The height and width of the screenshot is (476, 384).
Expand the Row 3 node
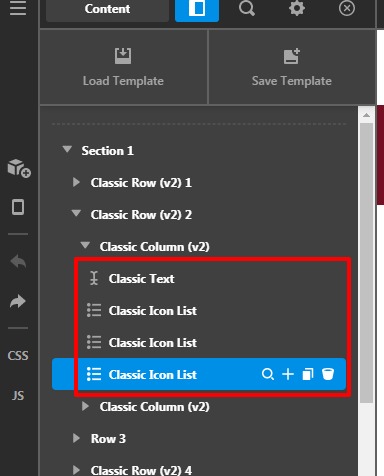76,438
